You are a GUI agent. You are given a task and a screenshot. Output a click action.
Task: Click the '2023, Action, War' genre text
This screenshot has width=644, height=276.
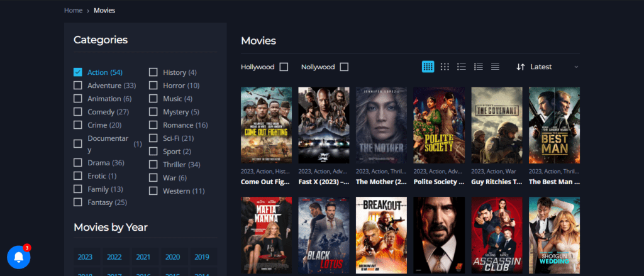point(494,171)
